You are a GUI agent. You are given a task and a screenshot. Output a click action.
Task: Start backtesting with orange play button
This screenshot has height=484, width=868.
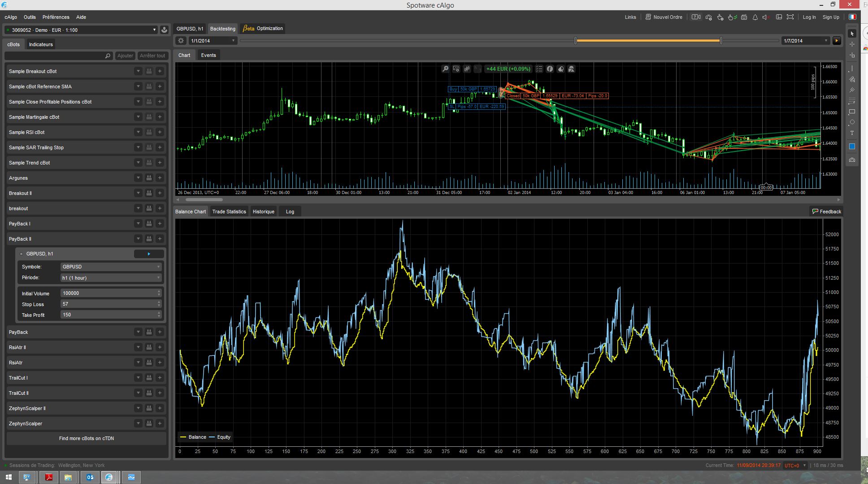pyautogui.click(x=836, y=41)
